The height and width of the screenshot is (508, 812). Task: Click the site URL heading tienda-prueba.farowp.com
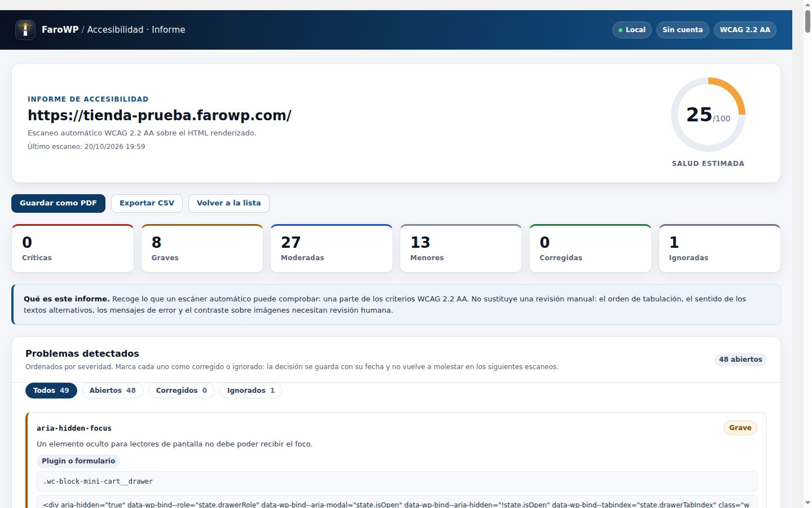tap(160, 115)
